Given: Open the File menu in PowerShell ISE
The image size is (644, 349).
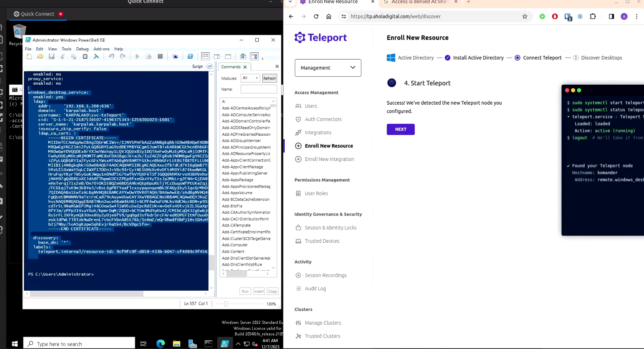Looking at the screenshot, I should 28,49.
